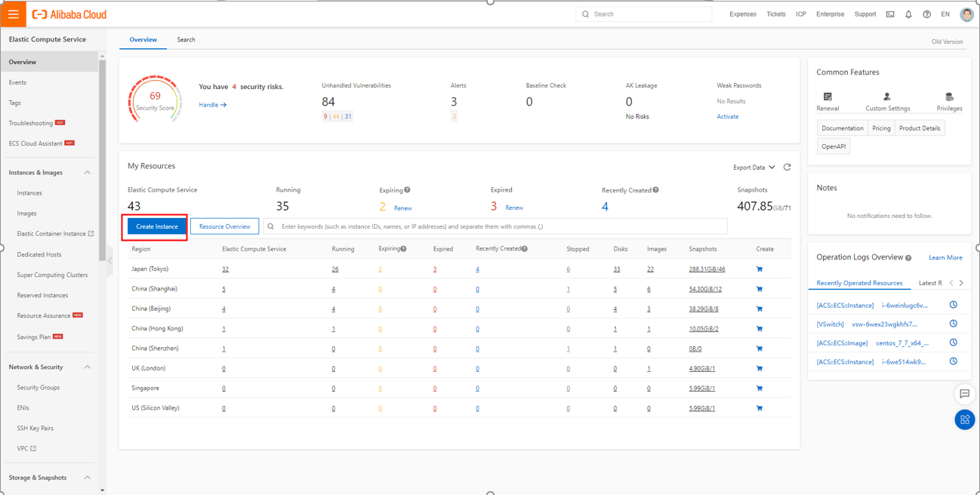Screen dimensions: 980x495
Task: Switch language via EN
Action: point(945,14)
